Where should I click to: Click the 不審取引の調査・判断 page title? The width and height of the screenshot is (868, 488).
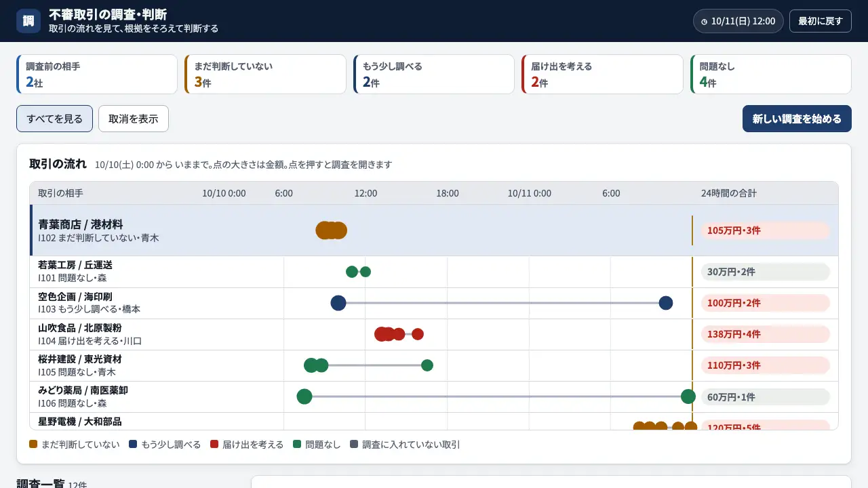tap(108, 14)
